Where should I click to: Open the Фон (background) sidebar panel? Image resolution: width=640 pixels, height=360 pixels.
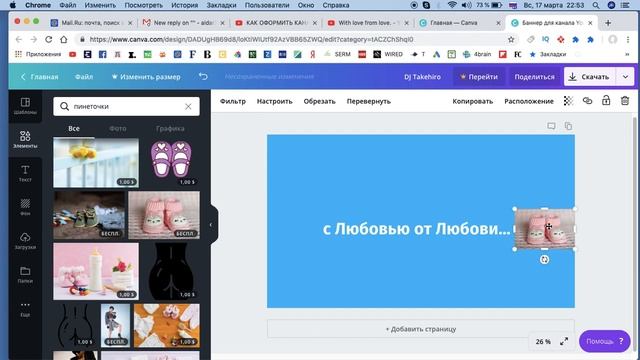click(25, 207)
